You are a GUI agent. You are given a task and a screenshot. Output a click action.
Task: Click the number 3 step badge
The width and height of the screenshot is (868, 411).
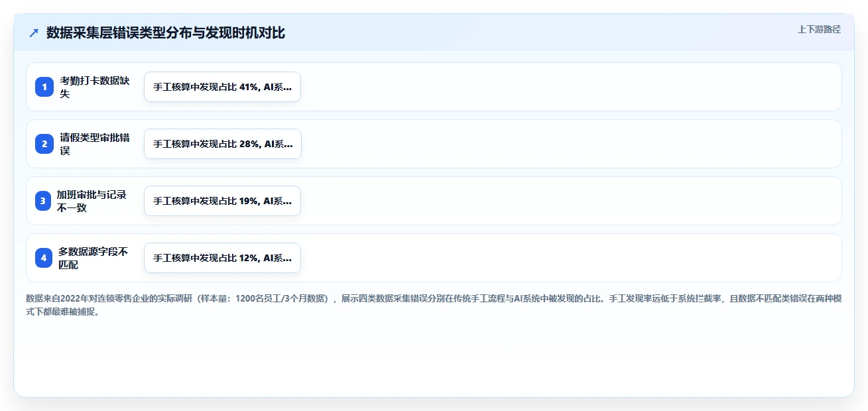pos(44,201)
